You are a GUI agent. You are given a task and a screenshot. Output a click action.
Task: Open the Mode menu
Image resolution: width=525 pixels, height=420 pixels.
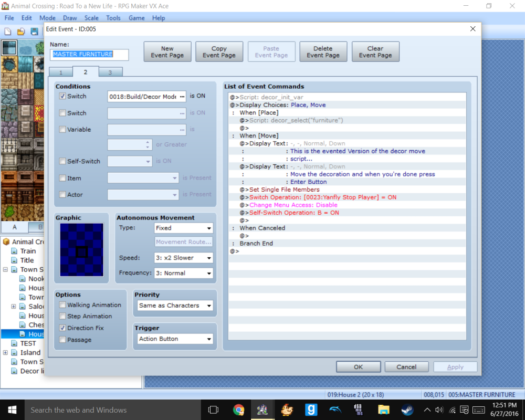pos(47,18)
